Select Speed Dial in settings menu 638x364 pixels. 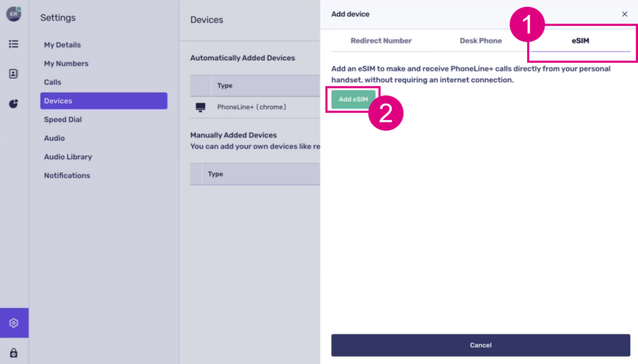coord(63,119)
